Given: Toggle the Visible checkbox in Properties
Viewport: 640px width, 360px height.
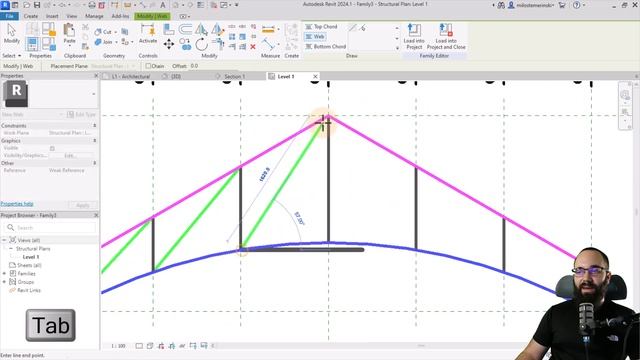Looking at the screenshot, I should tap(52, 148).
